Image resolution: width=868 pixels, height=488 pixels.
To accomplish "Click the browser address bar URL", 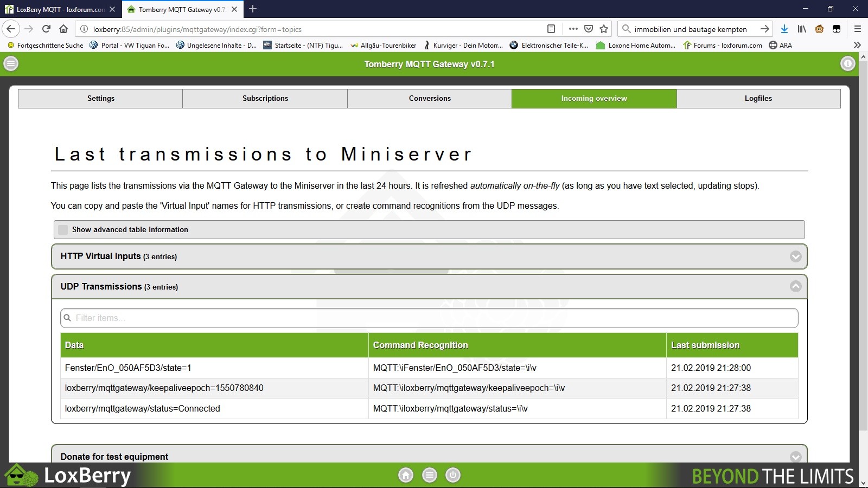I will (197, 29).
